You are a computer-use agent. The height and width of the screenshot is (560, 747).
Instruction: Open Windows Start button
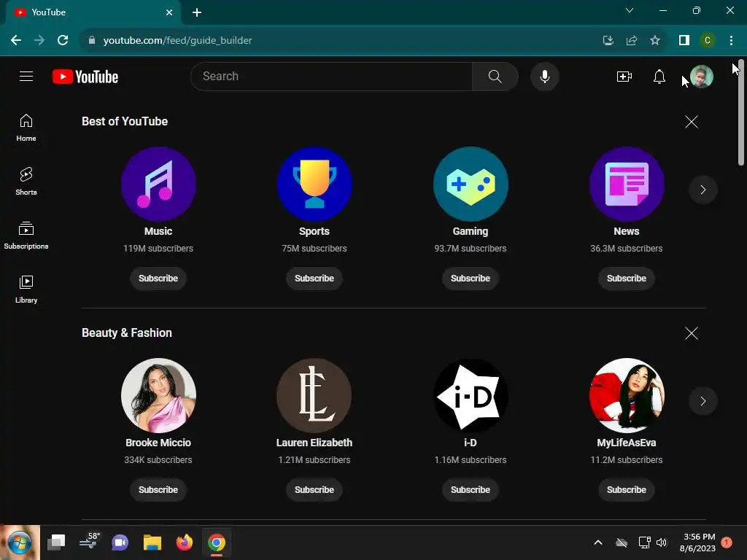[x=20, y=542]
